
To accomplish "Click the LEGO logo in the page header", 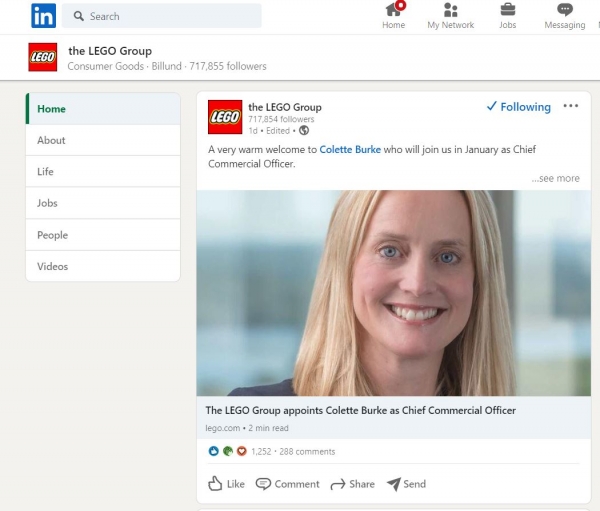I will point(42,57).
